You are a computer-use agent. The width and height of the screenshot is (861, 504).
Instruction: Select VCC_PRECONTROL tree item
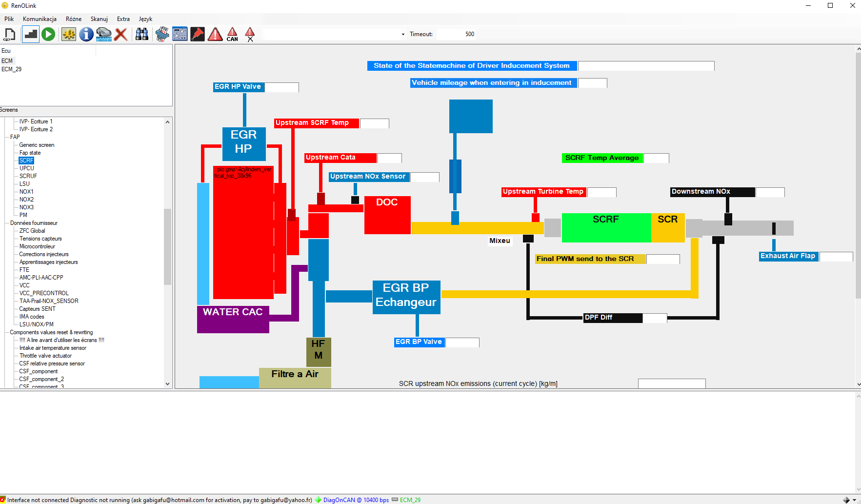pyautogui.click(x=44, y=293)
